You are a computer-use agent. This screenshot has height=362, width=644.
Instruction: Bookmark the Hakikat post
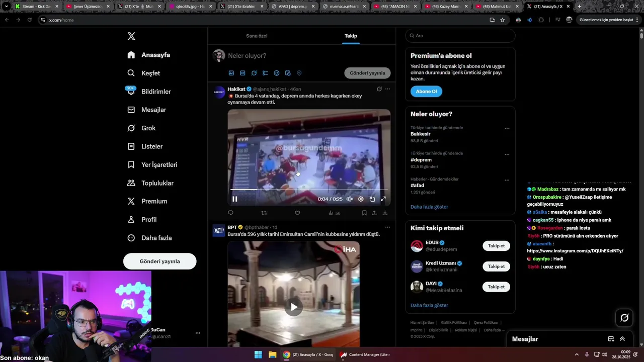pyautogui.click(x=364, y=213)
